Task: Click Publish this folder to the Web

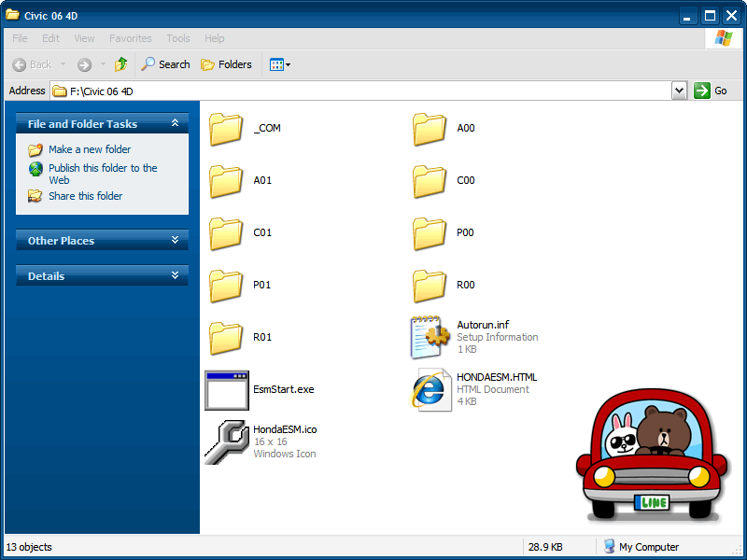Action: pos(103,174)
